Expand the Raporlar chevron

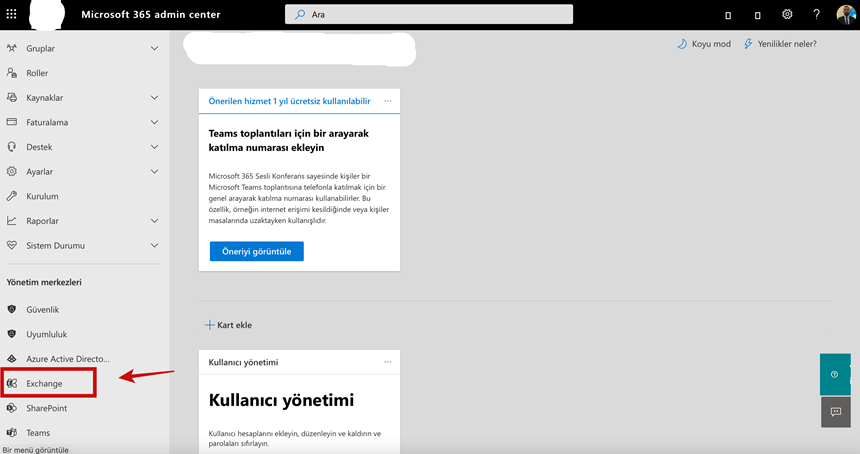[x=155, y=221]
